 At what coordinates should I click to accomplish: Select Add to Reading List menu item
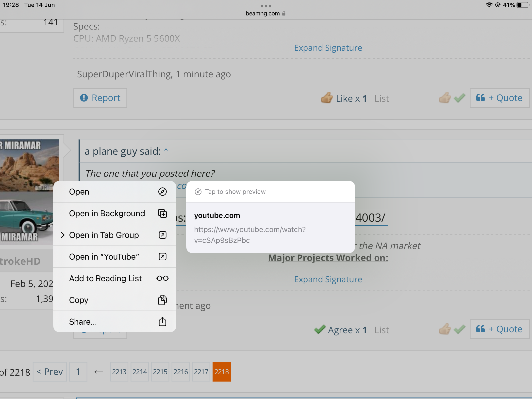coord(105,278)
